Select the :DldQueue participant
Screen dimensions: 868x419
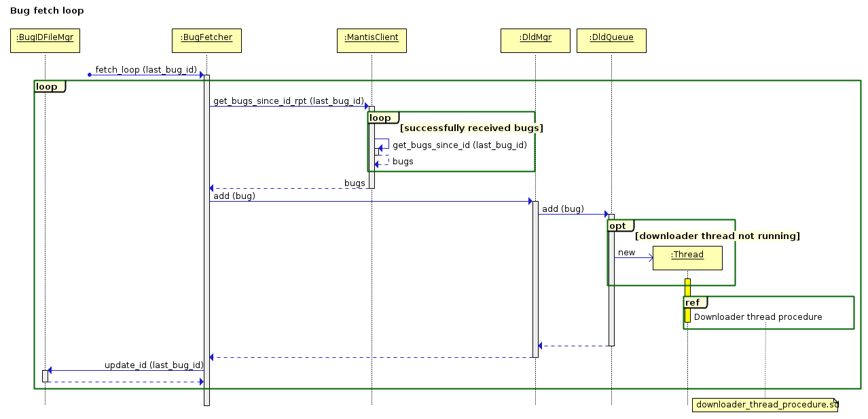click(611, 40)
